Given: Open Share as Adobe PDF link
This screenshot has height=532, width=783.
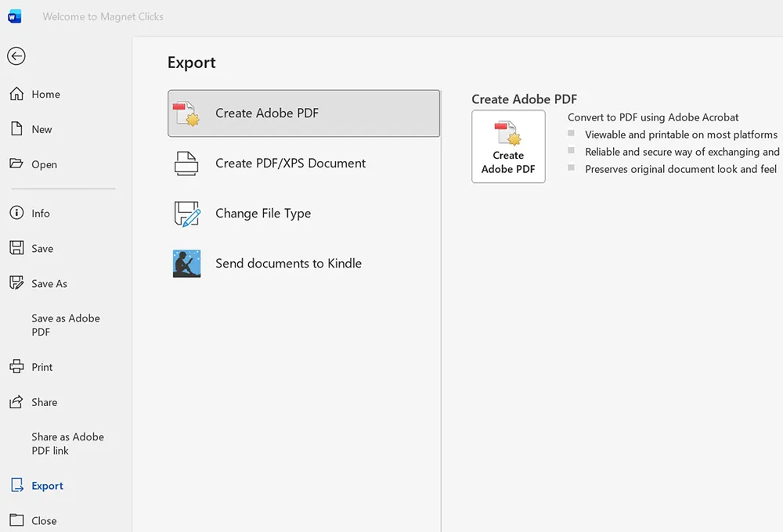Looking at the screenshot, I should [67, 444].
